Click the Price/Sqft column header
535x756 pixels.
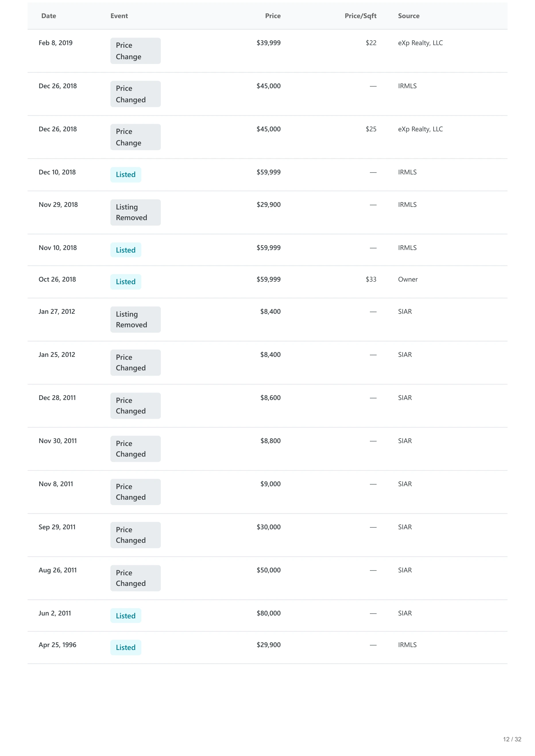tap(360, 16)
